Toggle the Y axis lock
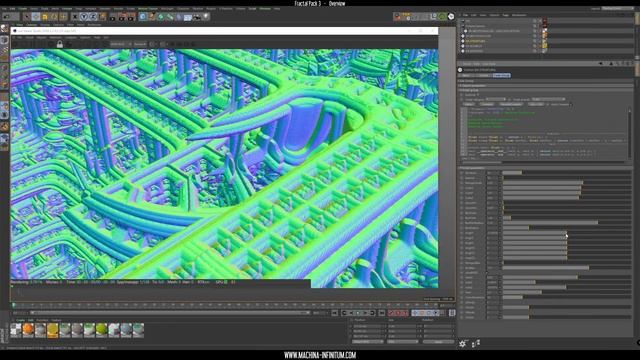Viewport: 640px width, 360px height. [x=84, y=17]
